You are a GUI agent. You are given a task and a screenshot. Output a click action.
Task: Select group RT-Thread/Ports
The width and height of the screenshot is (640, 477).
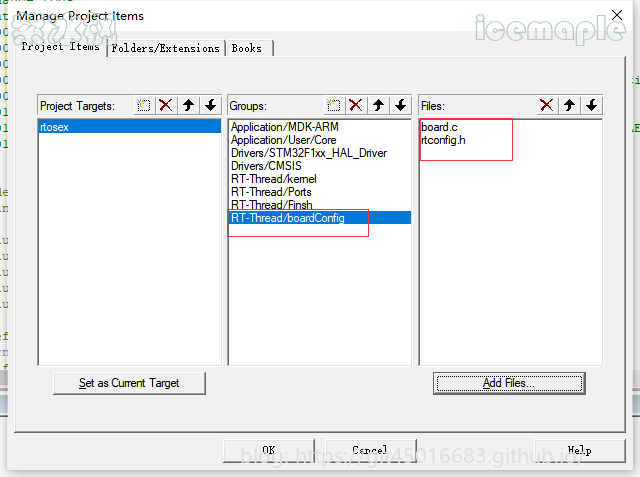click(x=320, y=192)
